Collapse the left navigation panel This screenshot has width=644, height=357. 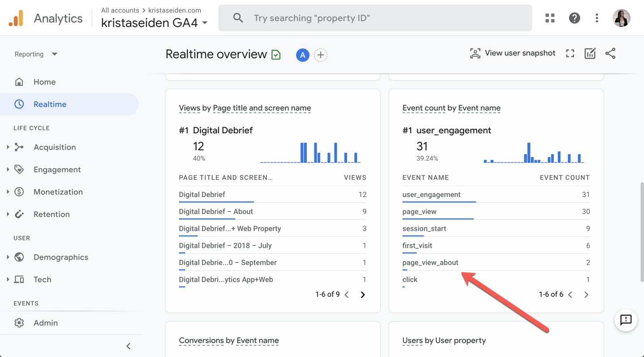click(128, 346)
